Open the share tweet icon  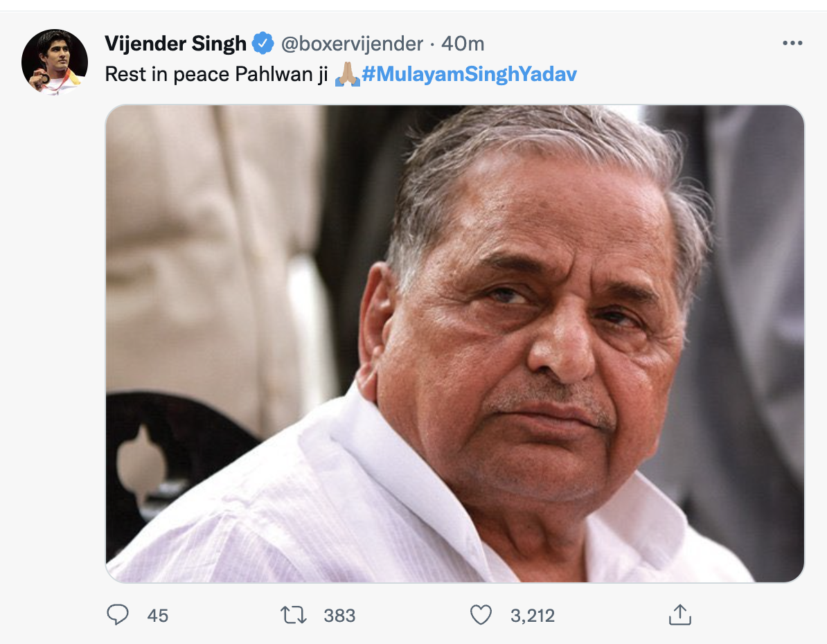pos(680,614)
